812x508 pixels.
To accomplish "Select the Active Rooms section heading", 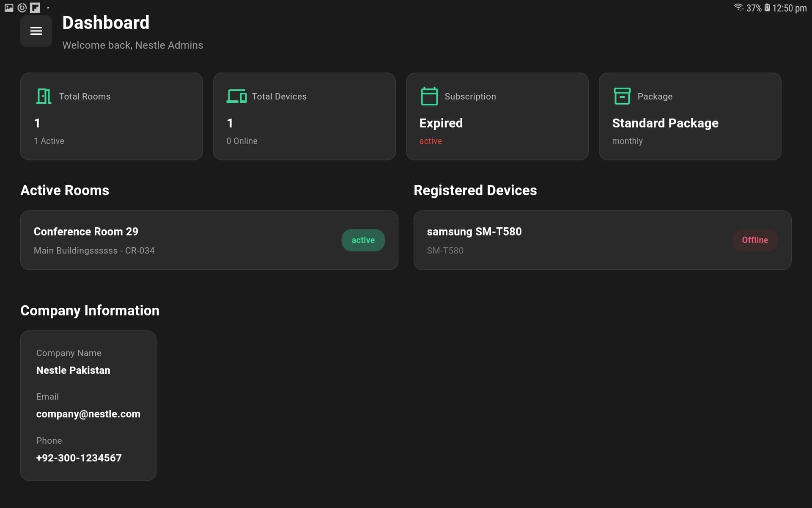I will (x=64, y=190).
